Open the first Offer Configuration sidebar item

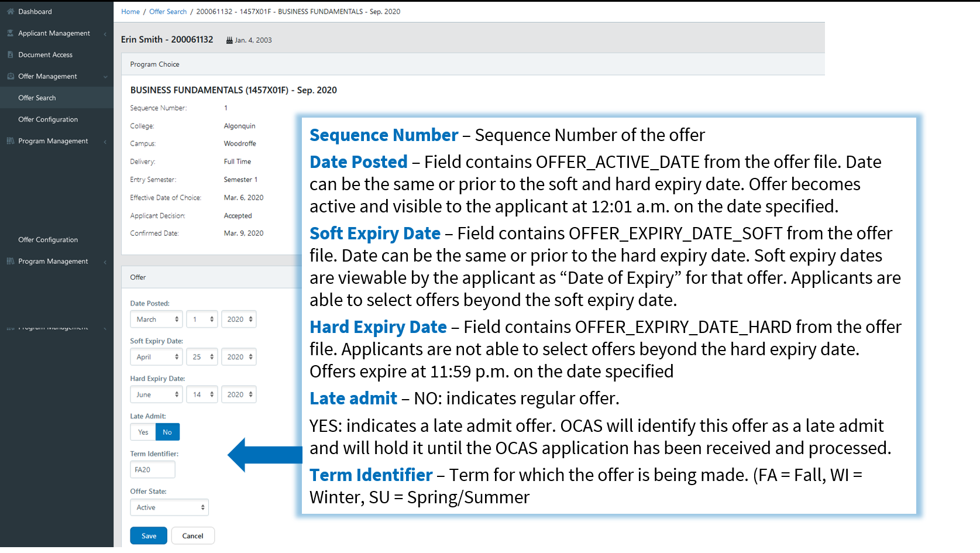click(48, 119)
